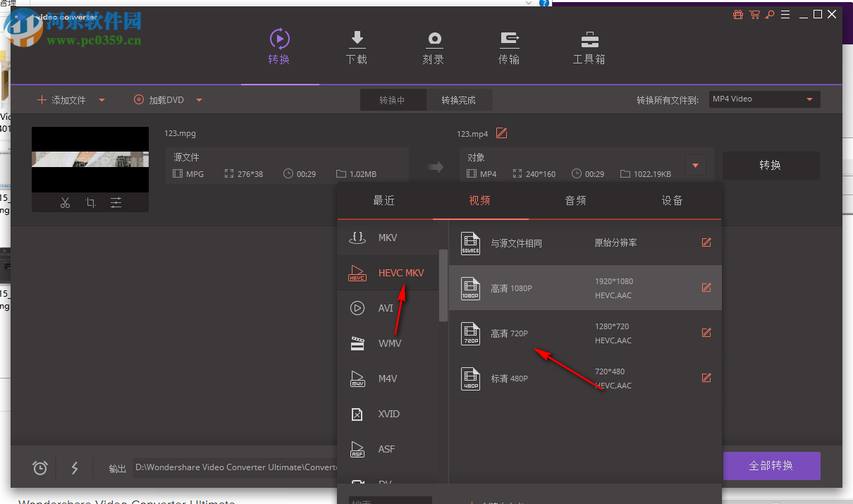Select the M4V format
The height and width of the screenshot is (504, 853).
pos(388,379)
